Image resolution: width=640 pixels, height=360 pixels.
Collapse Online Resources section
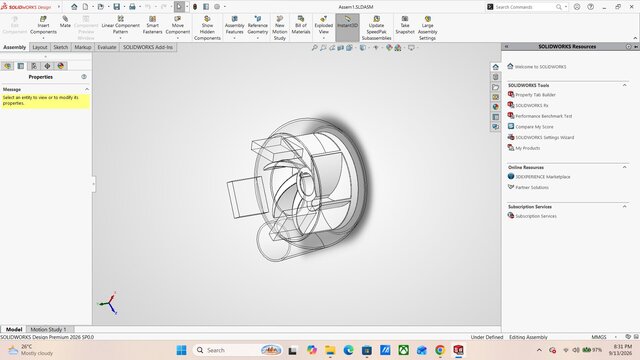[624, 167]
